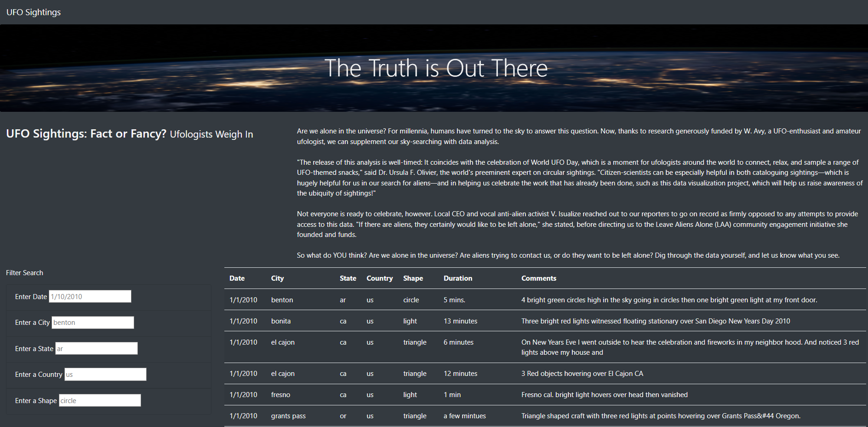
Task: Sort the table by the State column
Action: click(x=348, y=278)
